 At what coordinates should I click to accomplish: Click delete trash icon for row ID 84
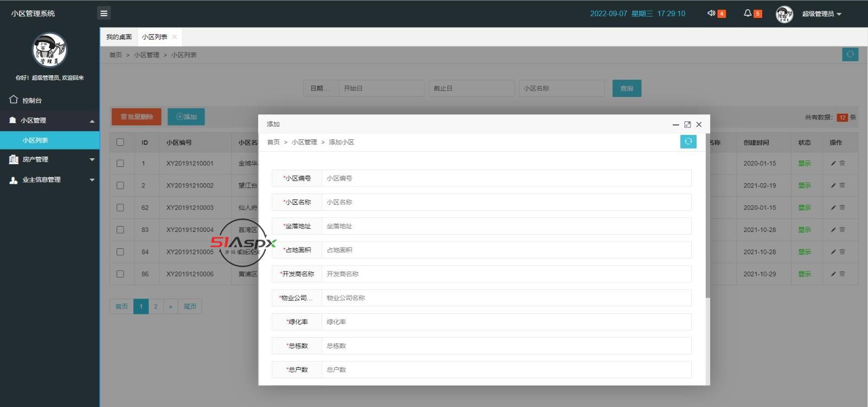842,252
